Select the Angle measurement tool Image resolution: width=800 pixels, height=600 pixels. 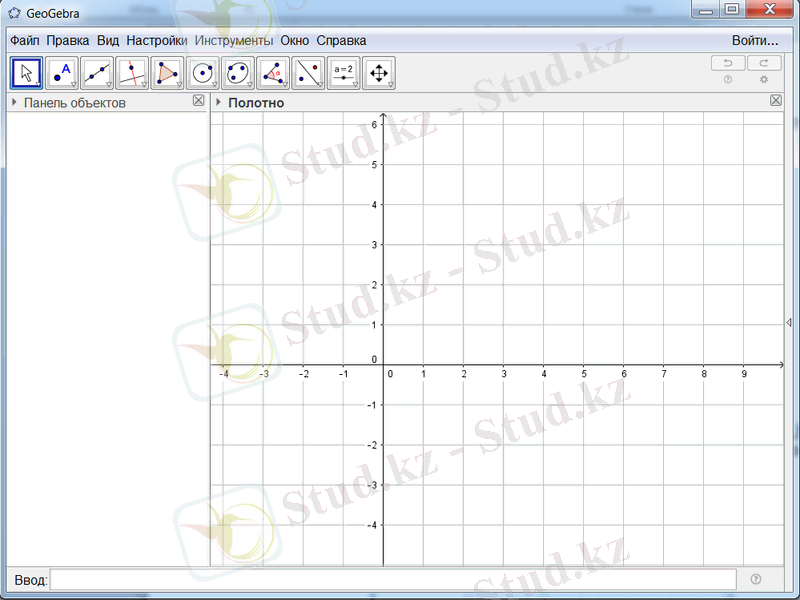(273, 73)
